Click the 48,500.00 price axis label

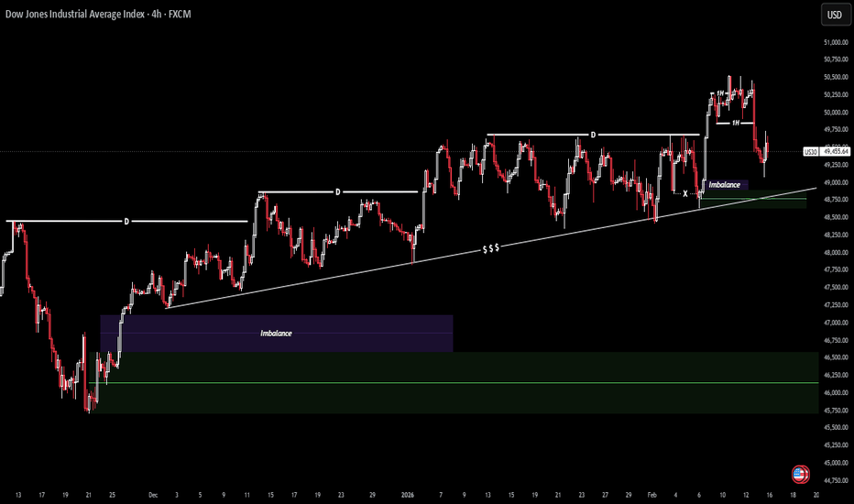pyautogui.click(x=836, y=217)
